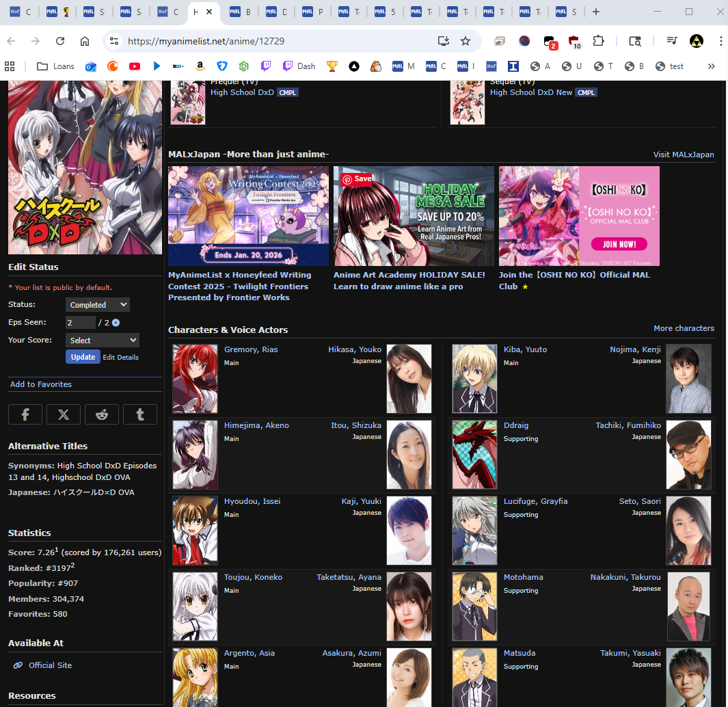Switch to the MAL tab labeled B
This screenshot has height=707, width=728.
(x=240, y=12)
